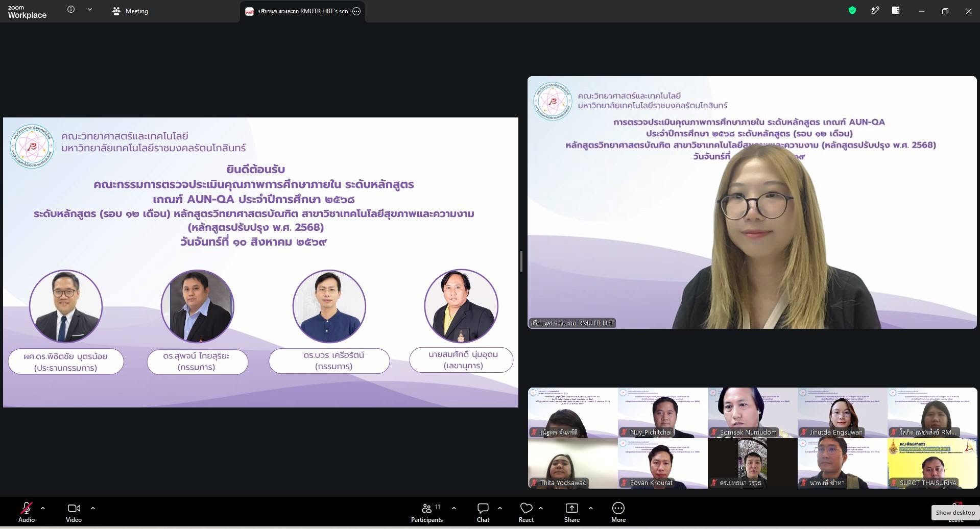Viewport: 980px width, 529px height.
Task: Select the active speaker video of the woman with glasses
Action: point(752,202)
